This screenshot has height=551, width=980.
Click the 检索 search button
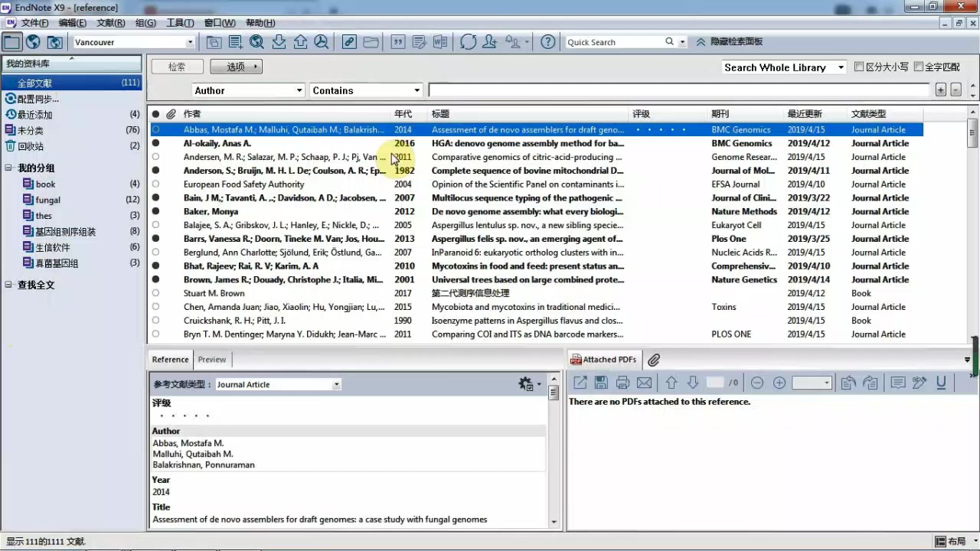[x=177, y=67]
